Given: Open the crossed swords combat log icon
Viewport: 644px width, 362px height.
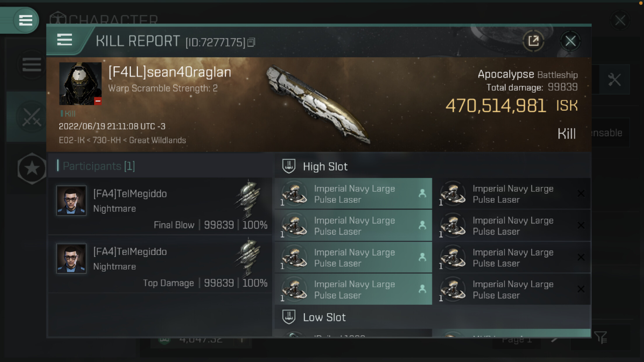Looking at the screenshot, I should point(32,117).
